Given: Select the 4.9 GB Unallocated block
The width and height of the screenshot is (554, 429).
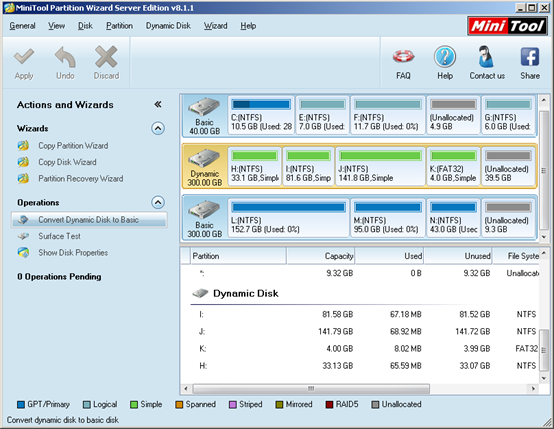Looking at the screenshot, I should [453, 115].
